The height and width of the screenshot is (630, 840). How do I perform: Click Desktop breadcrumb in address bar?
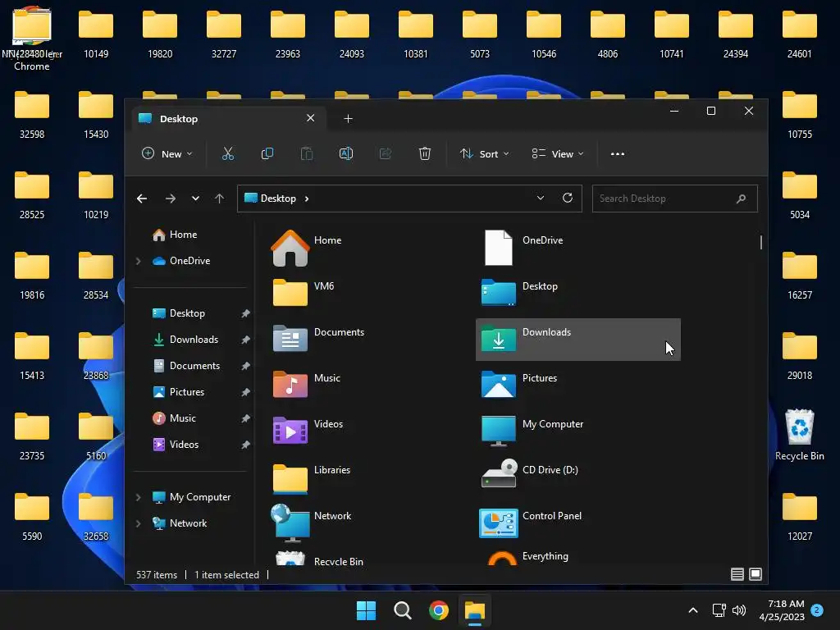(278, 199)
